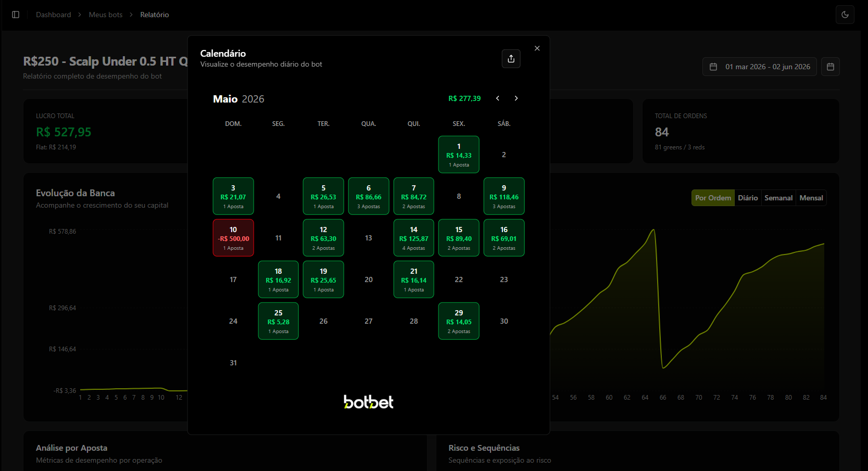Select May 19 cell with R$ 25,65
868x471 pixels.
(x=323, y=279)
